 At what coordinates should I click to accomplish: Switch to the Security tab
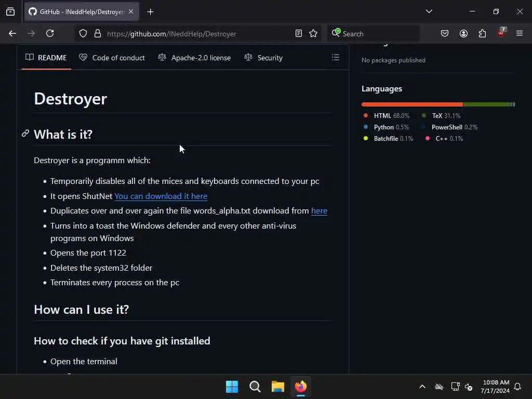263,58
